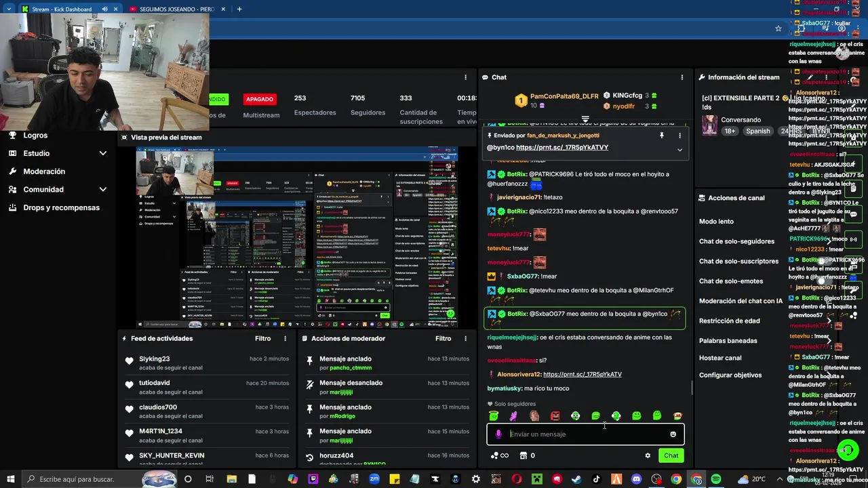Open the Windows Start menu

[11, 479]
